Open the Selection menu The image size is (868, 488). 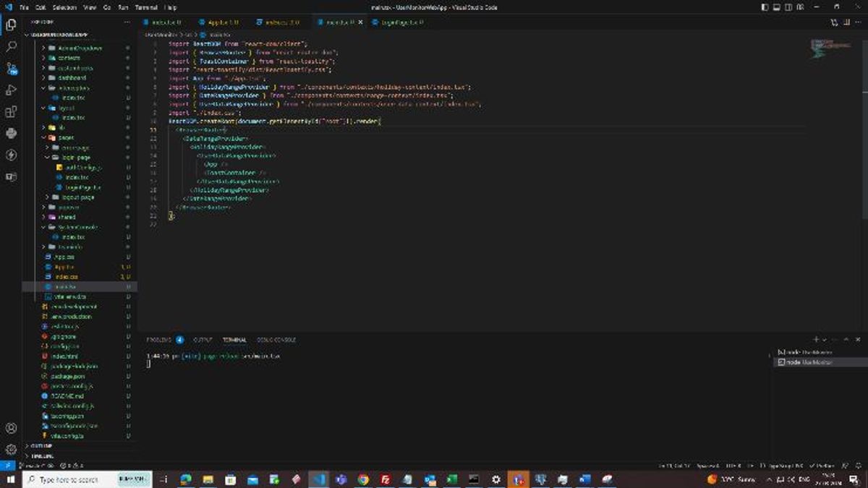tap(64, 7)
